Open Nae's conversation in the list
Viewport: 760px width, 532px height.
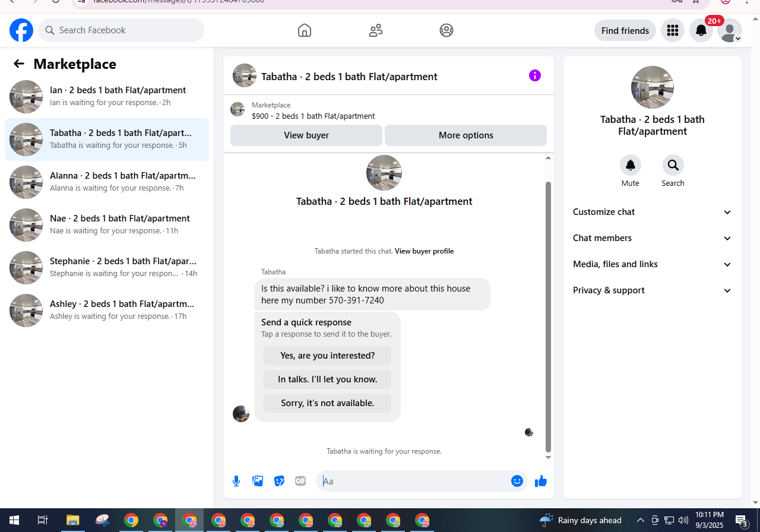tap(107, 225)
